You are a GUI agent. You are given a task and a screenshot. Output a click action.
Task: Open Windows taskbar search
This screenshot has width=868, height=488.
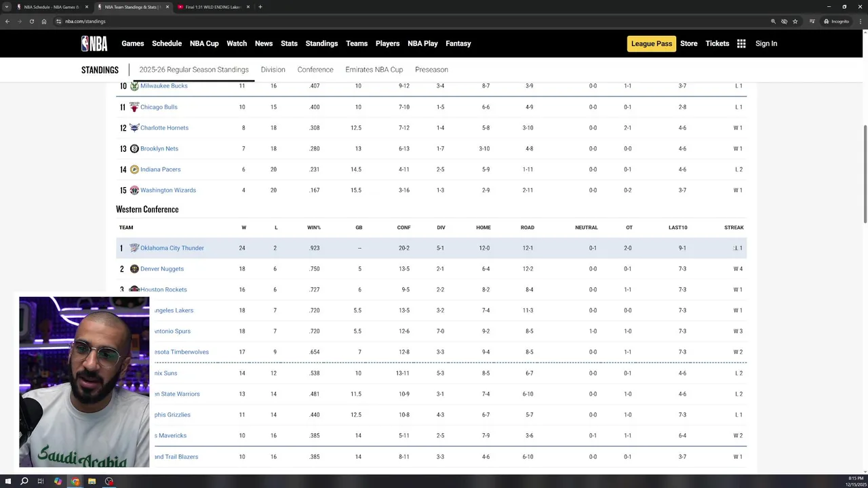(24, 481)
